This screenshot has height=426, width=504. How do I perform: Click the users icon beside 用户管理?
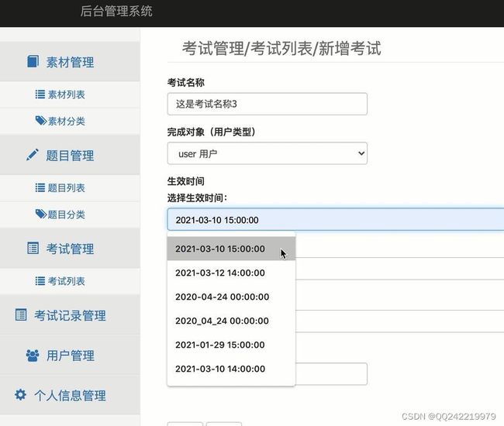32,356
